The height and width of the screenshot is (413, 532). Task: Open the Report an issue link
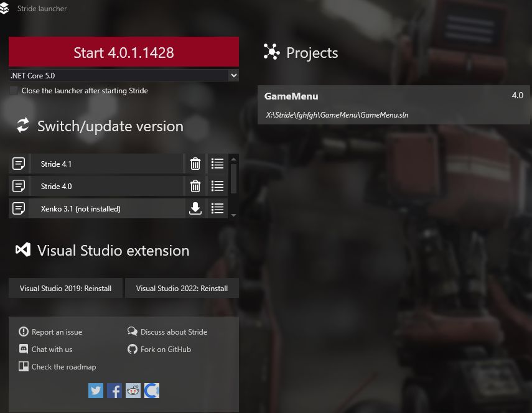[x=57, y=332]
